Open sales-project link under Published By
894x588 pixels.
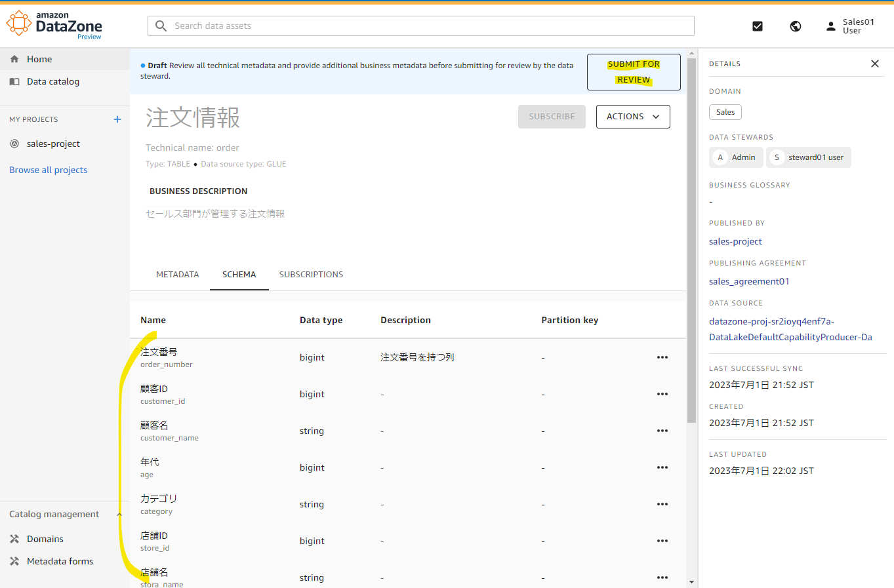[735, 241]
